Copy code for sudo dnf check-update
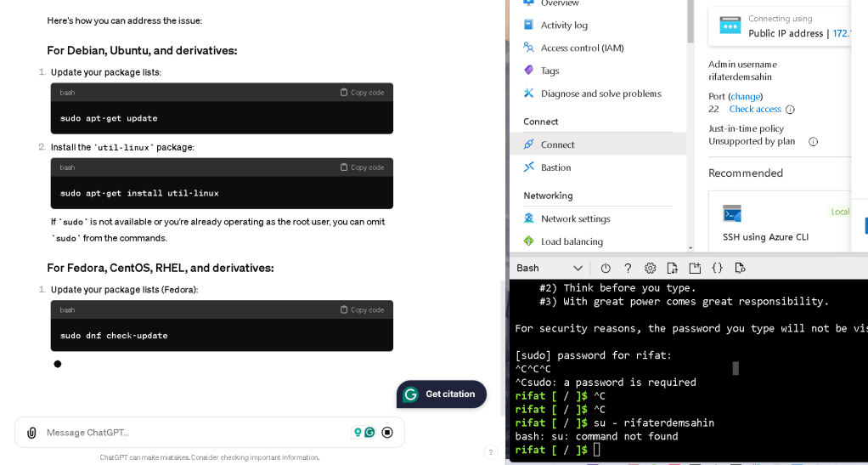 coord(362,309)
